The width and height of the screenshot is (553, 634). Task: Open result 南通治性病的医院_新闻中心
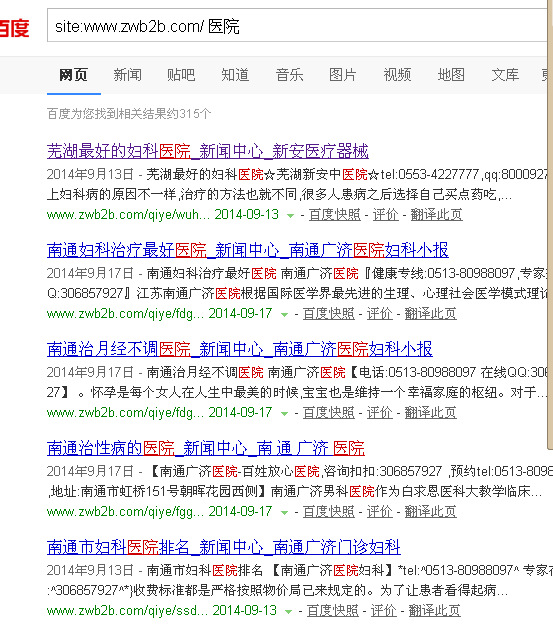point(206,448)
